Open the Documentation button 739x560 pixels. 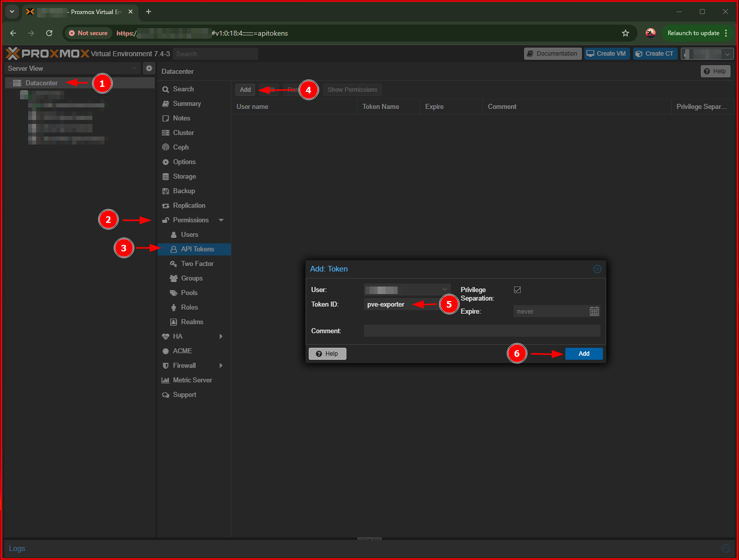pos(553,54)
